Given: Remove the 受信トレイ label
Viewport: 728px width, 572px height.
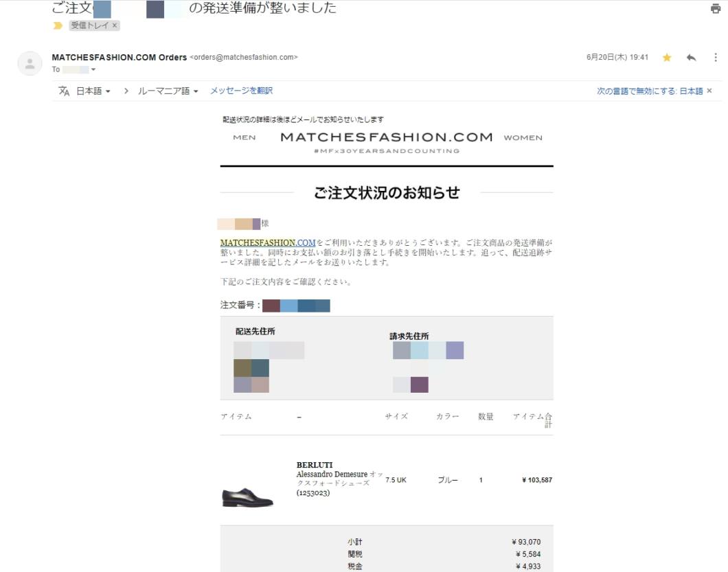Looking at the screenshot, I should tap(115, 25).
